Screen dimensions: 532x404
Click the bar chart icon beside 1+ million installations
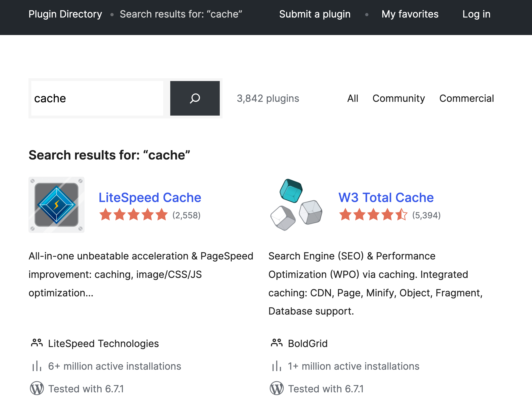click(277, 366)
